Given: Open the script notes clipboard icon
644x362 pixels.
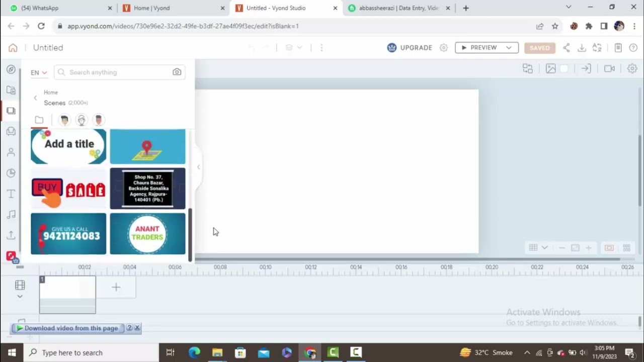Looking at the screenshot, I should click(618, 48).
